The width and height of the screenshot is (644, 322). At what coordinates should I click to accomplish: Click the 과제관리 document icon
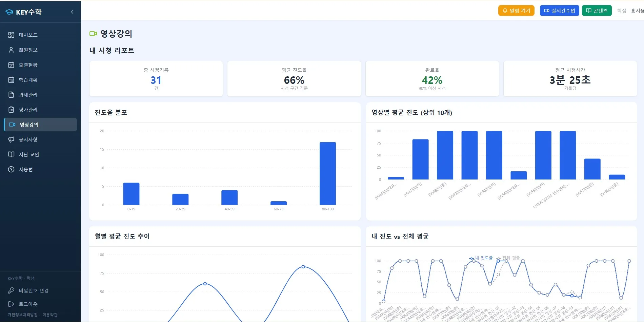[x=11, y=95]
